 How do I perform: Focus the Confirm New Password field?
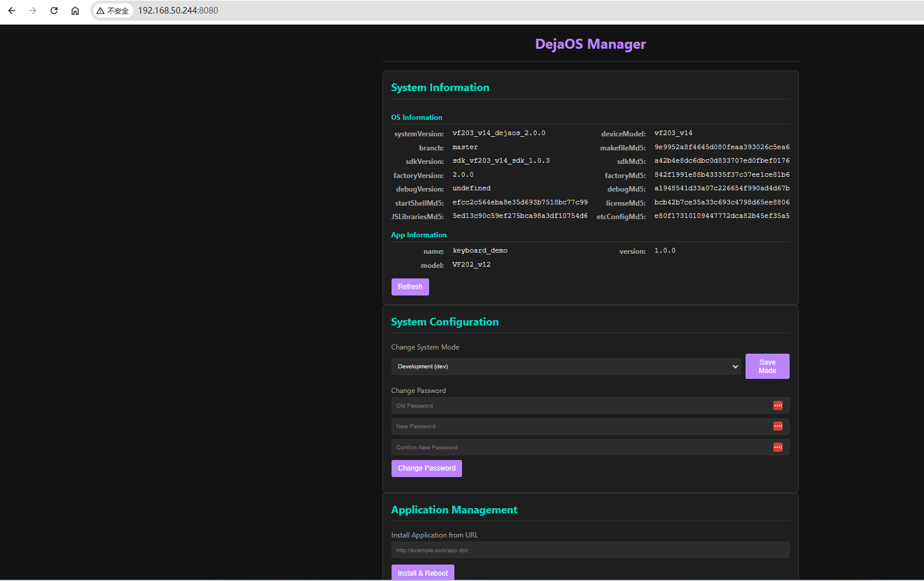pyautogui.click(x=590, y=448)
